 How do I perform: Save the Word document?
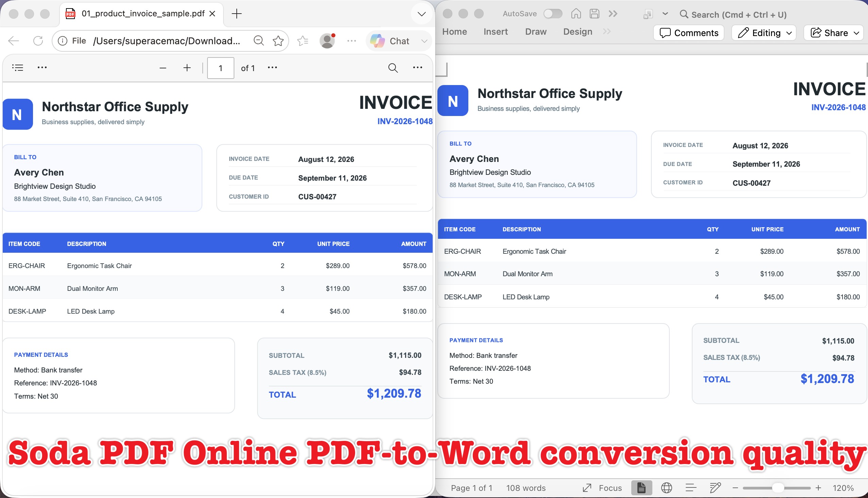pos(595,14)
